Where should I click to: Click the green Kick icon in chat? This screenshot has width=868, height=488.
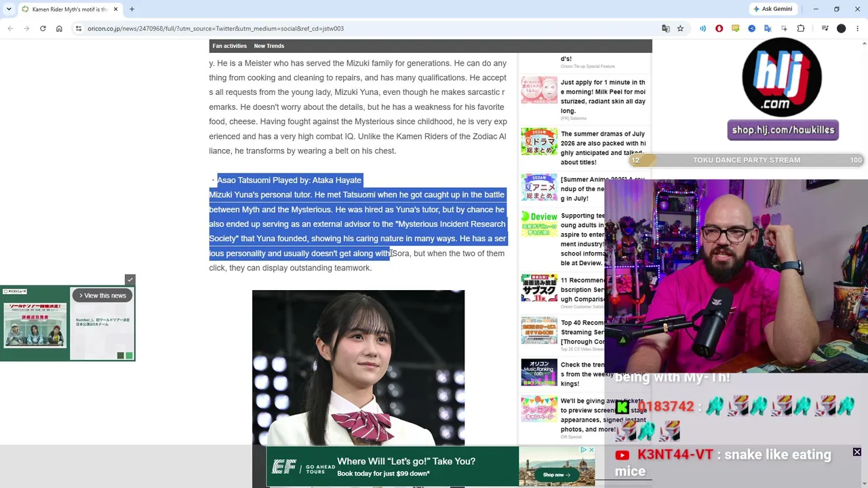coord(623,407)
